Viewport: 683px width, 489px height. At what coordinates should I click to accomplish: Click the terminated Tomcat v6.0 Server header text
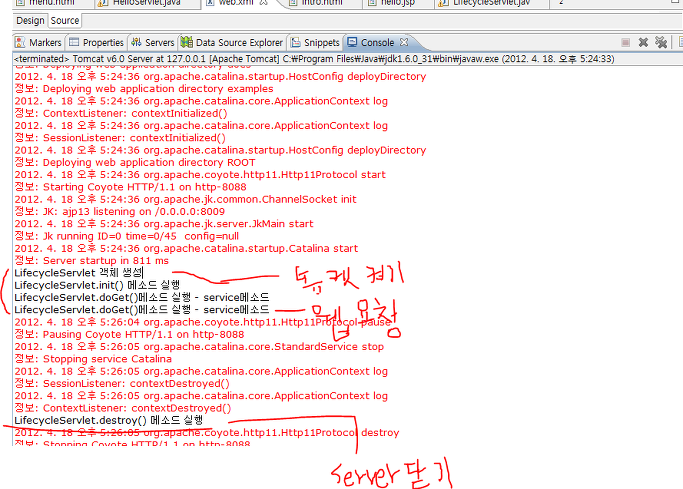pos(314,59)
